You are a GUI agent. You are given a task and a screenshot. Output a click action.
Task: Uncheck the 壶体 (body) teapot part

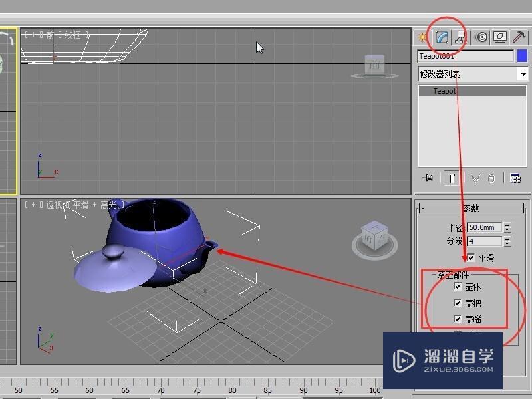pyautogui.click(x=457, y=286)
